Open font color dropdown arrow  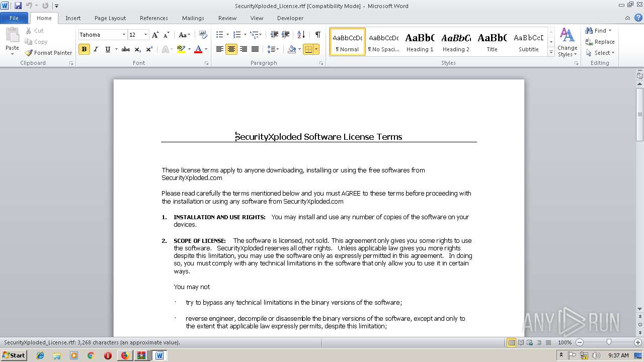tap(206, 49)
